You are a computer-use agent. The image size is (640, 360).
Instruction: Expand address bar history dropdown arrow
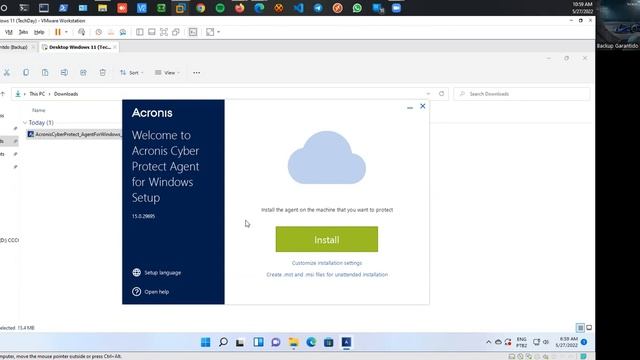(x=428, y=94)
